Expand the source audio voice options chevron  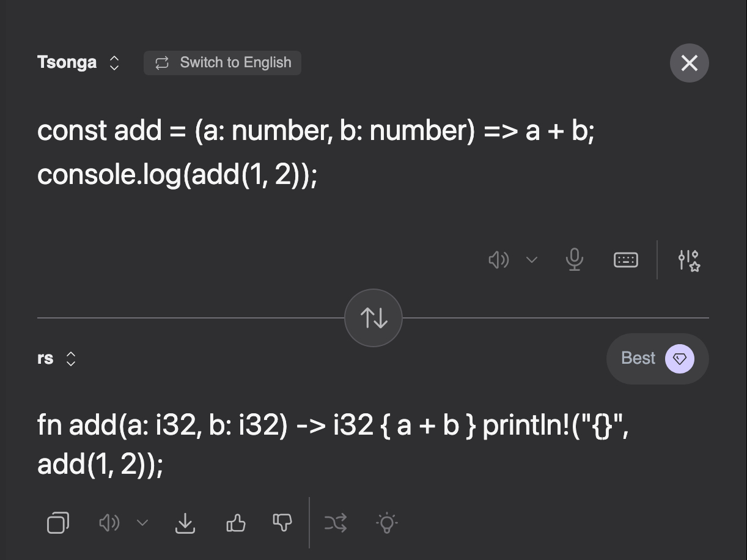[x=532, y=260]
